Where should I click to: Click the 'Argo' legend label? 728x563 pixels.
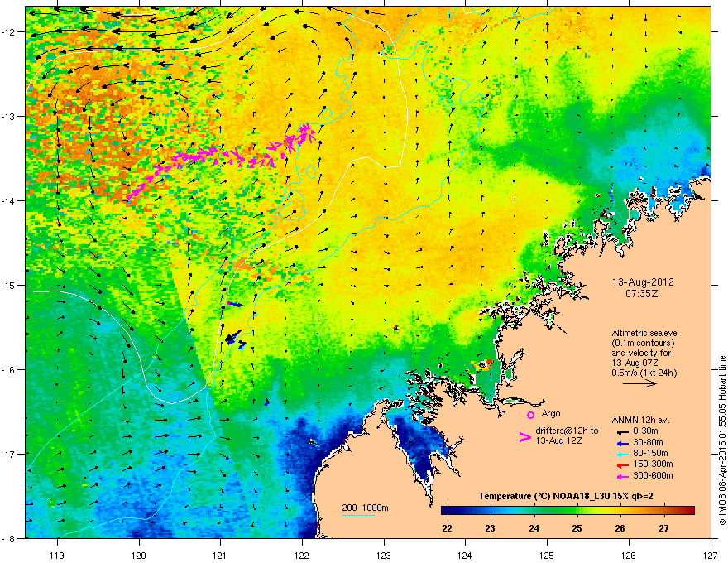[551, 413]
